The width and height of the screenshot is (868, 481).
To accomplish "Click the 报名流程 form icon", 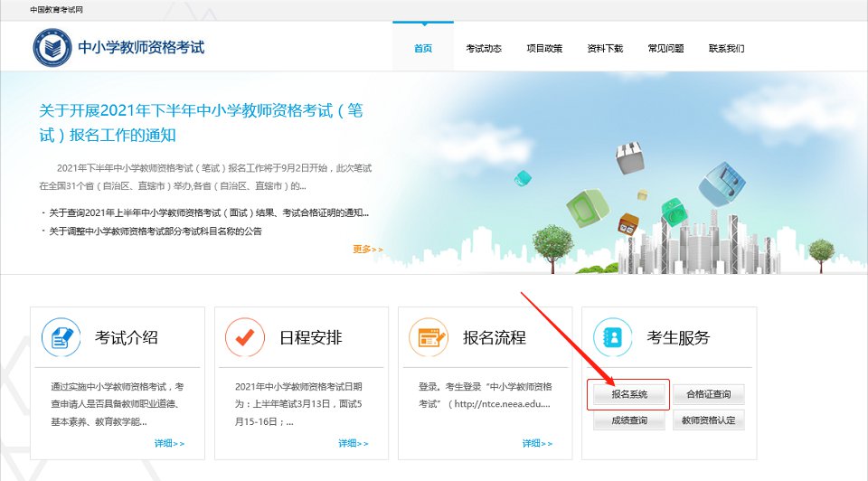I will [429, 337].
